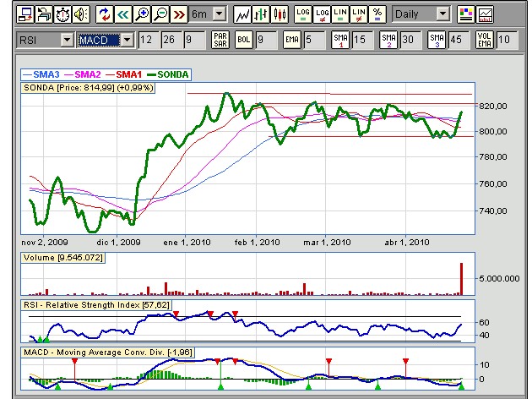This screenshot has height=399, width=532.
Task: Click the refresh chart arrows icon
Action: pyautogui.click(x=104, y=14)
